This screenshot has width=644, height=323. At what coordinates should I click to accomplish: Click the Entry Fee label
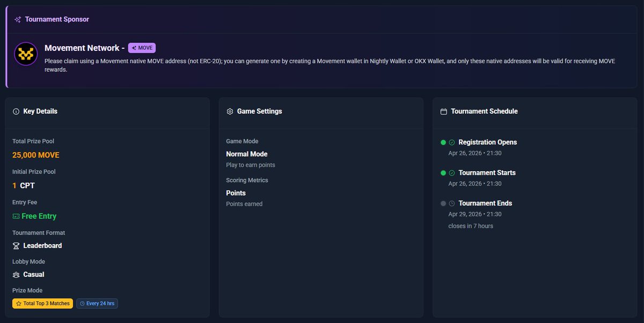tap(25, 203)
